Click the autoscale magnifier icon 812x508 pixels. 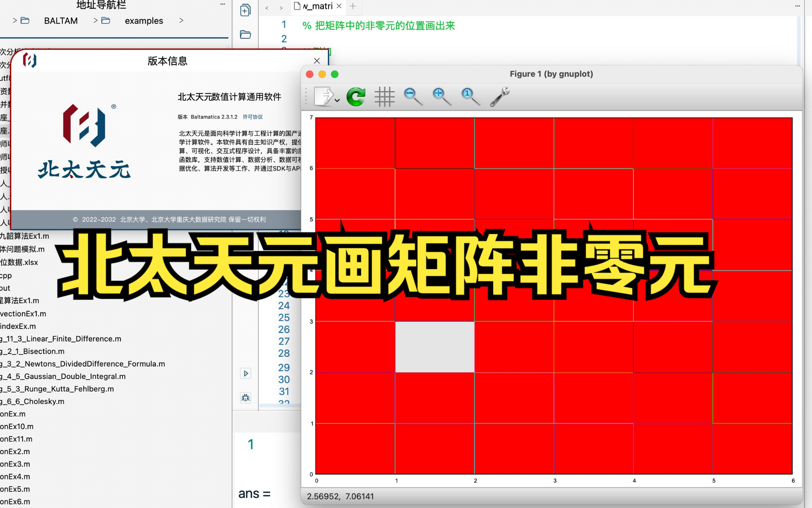point(470,97)
